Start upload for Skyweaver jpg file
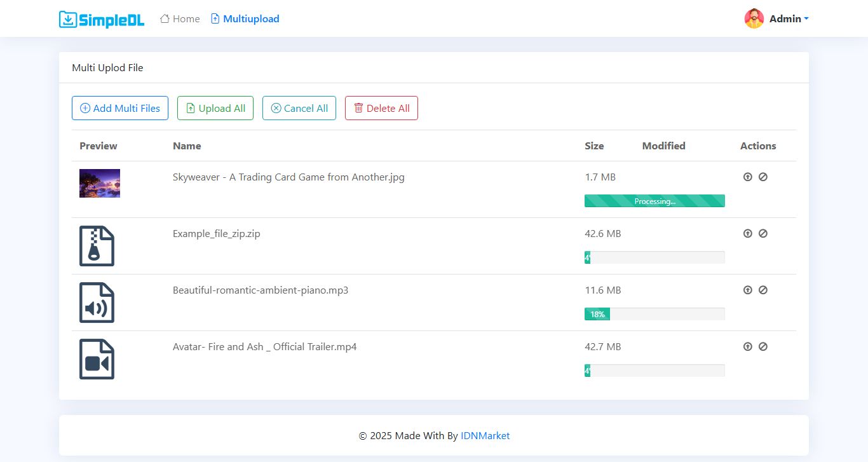868x462 pixels. [x=747, y=177]
